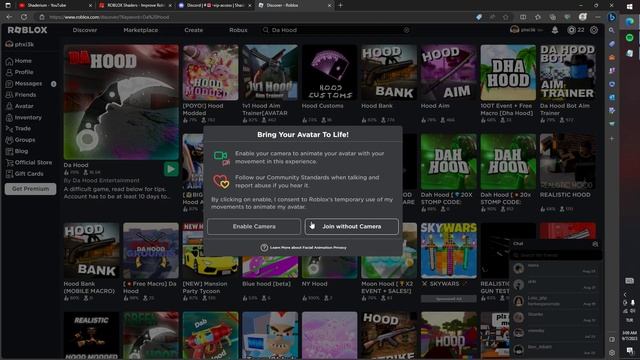Open Da Hood Bot Aim Trainer thumbnail
Screen dimensions: 640x360
pyautogui.click(x=567, y=73)
